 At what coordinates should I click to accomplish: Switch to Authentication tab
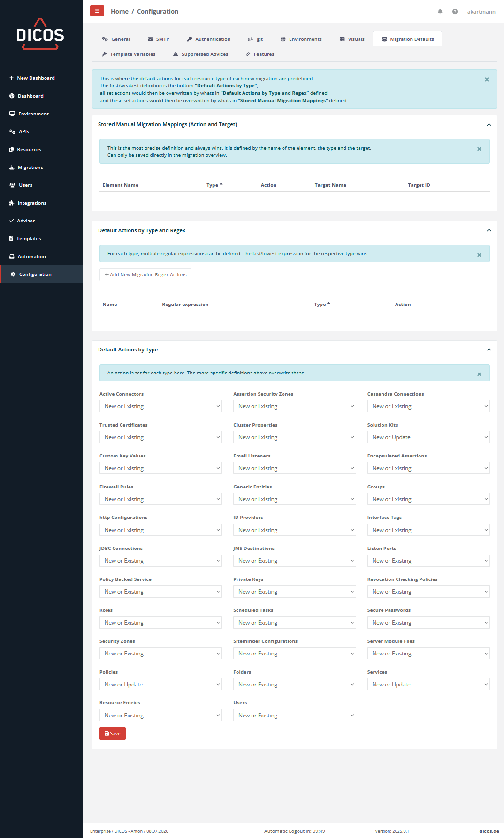pyautogui.click(x=208, y=39)
